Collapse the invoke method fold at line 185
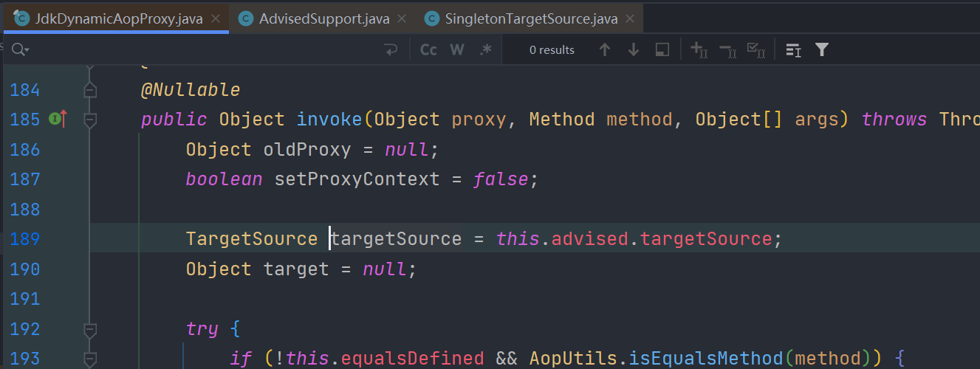The image size is (980, 369). tap(90, 119)
